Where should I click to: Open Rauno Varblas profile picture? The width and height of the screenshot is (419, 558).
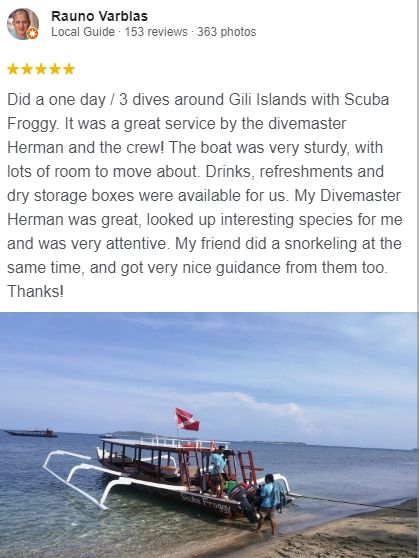pos(23,24)
